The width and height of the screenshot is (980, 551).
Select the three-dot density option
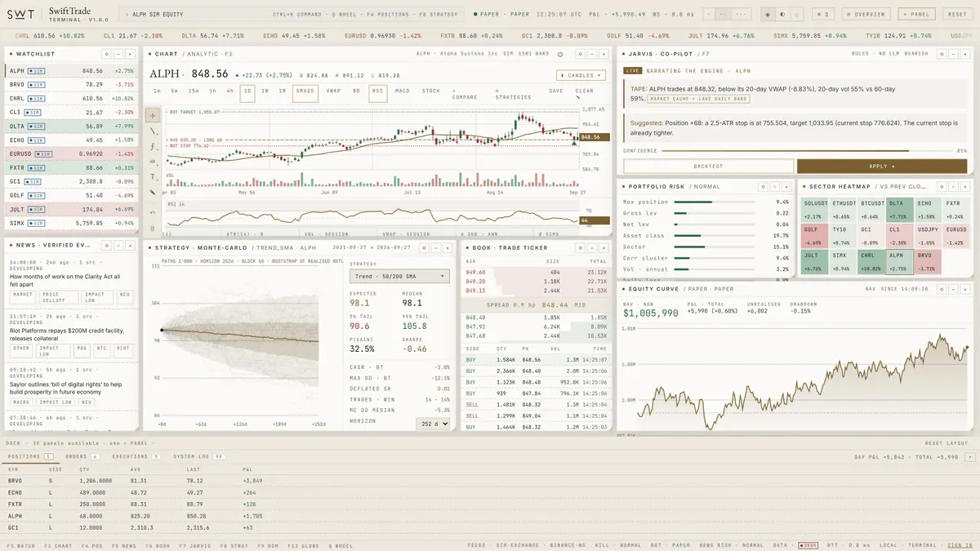[742, 14]
